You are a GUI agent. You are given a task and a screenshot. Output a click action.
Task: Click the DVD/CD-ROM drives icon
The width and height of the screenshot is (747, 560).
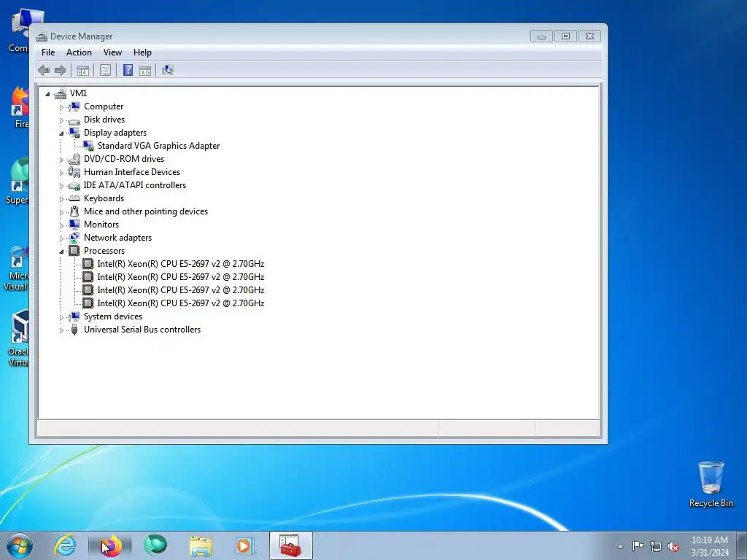[74, 159]
